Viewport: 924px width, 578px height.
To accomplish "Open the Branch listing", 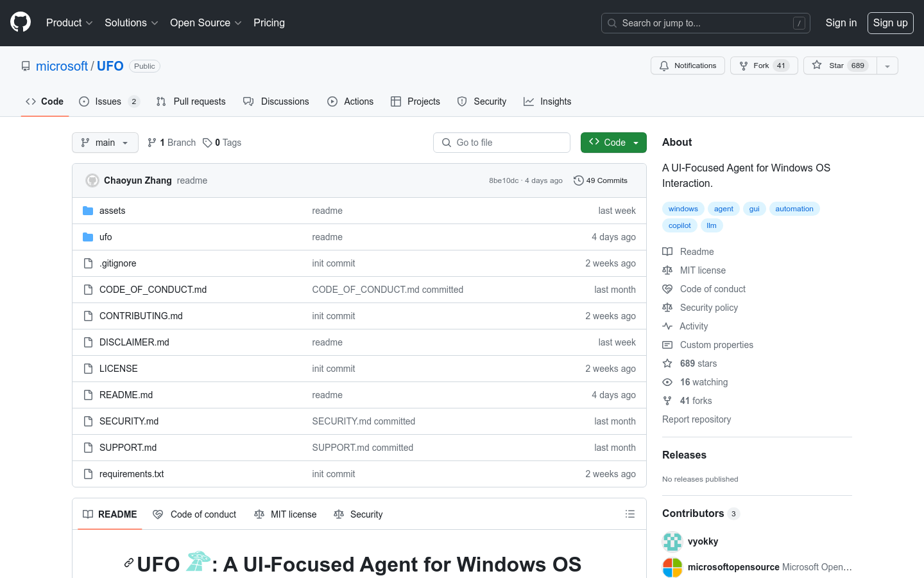I will point(172,143).
